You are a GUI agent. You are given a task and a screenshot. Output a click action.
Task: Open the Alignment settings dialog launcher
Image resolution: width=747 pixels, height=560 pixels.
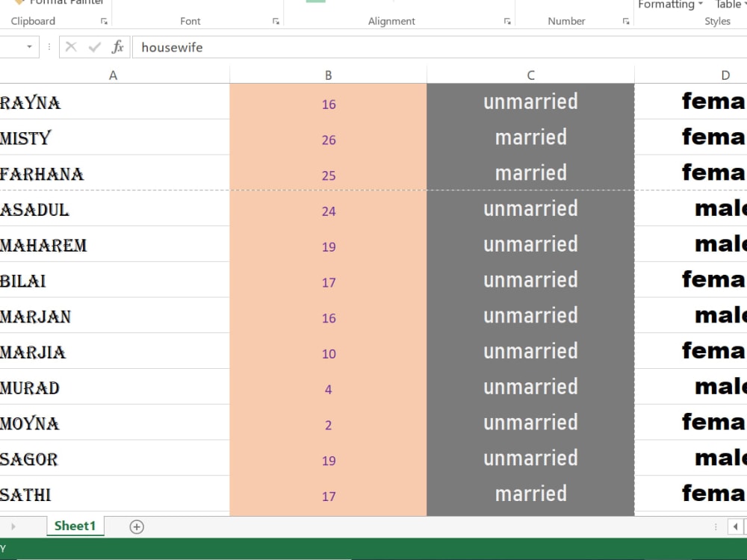point(507,22)
